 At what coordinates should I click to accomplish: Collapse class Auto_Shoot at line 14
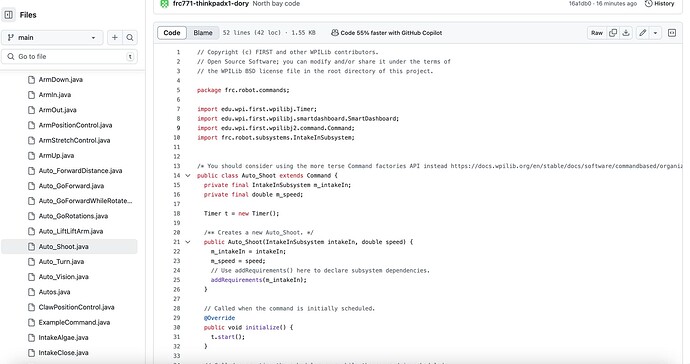187,176
